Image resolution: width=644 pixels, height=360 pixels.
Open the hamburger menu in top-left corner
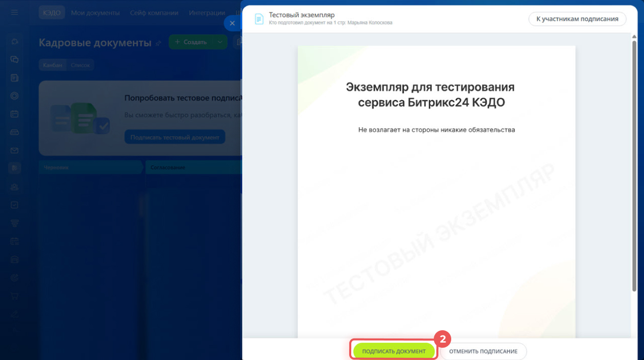pyautogui.click(x=14, y=12)
